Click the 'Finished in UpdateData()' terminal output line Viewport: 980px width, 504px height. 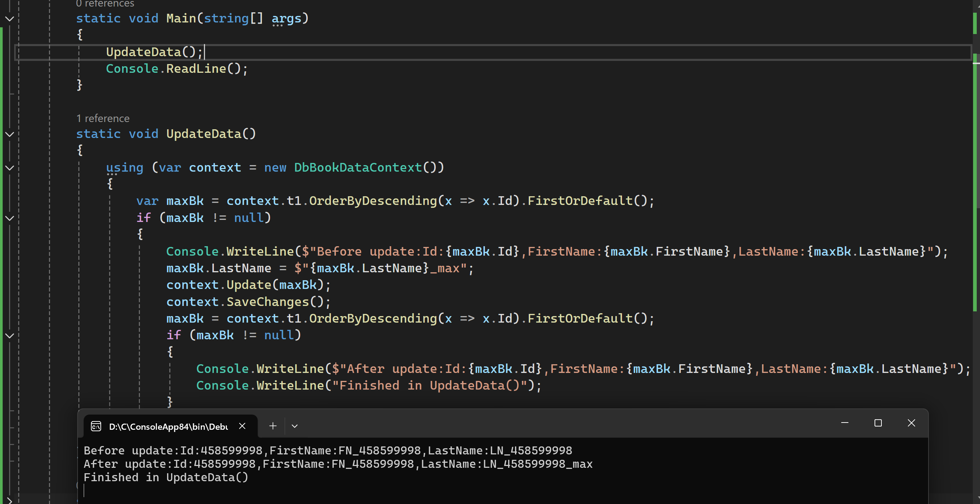166,478
